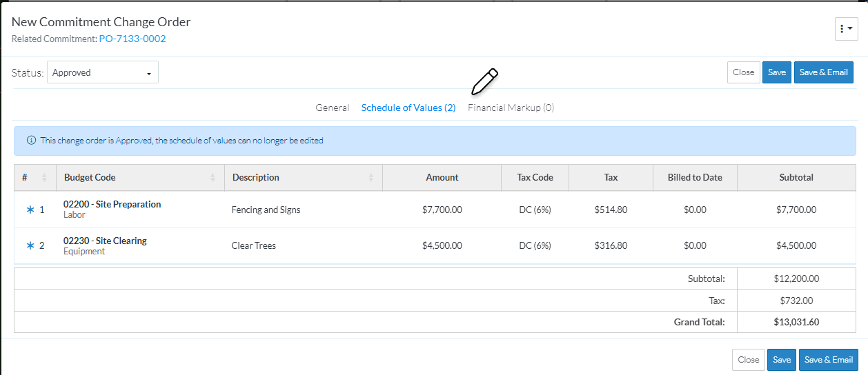
Task: Sort by Description column header
Action: click(304, 177)
